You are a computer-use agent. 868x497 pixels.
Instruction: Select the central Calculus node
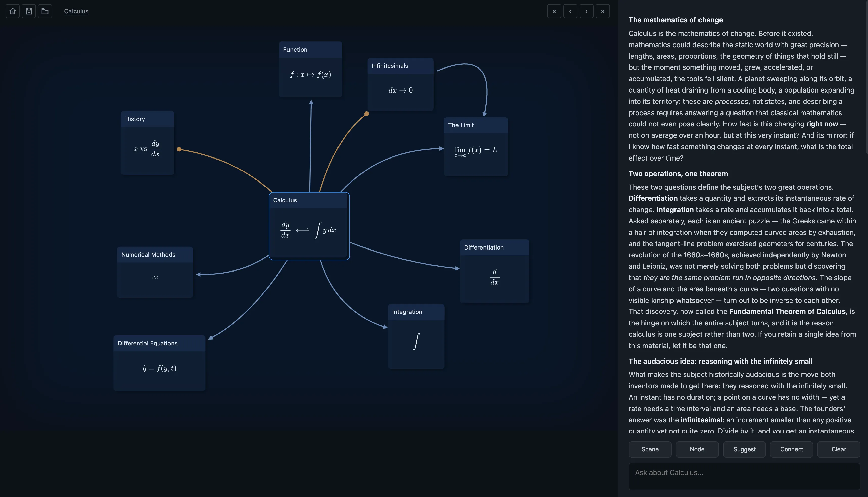click(309, 226)
